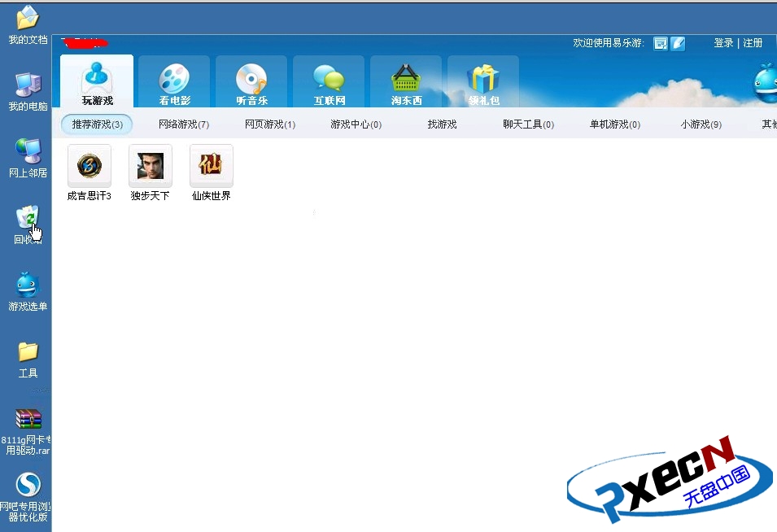Switch to the 网络游戏(7) tab

point(184,124)
